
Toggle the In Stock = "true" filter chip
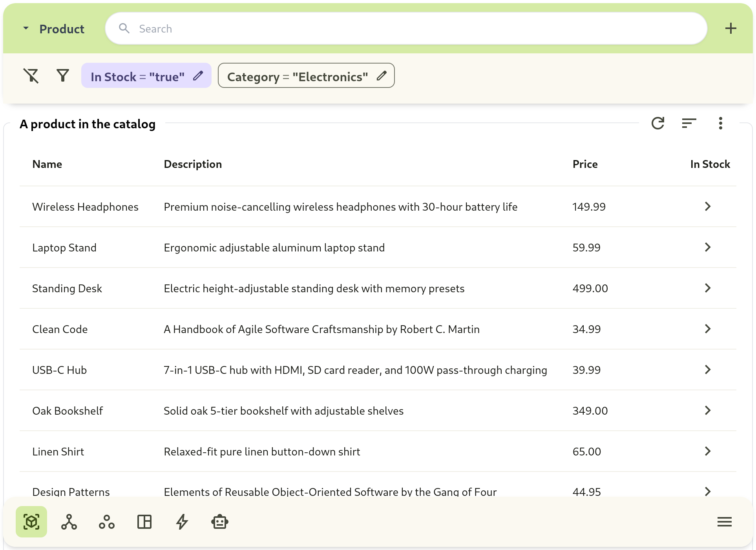137,76
